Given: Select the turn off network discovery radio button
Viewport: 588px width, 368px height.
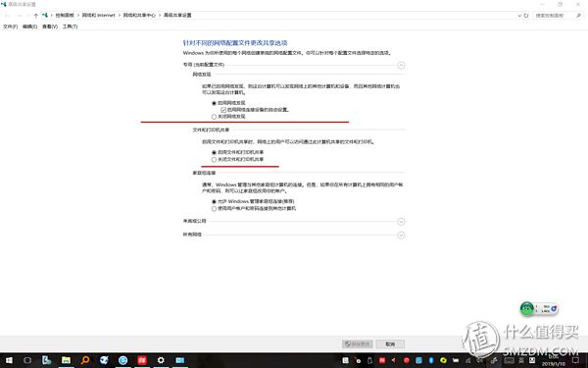Looking at the screenshot, I should point(214,117).
